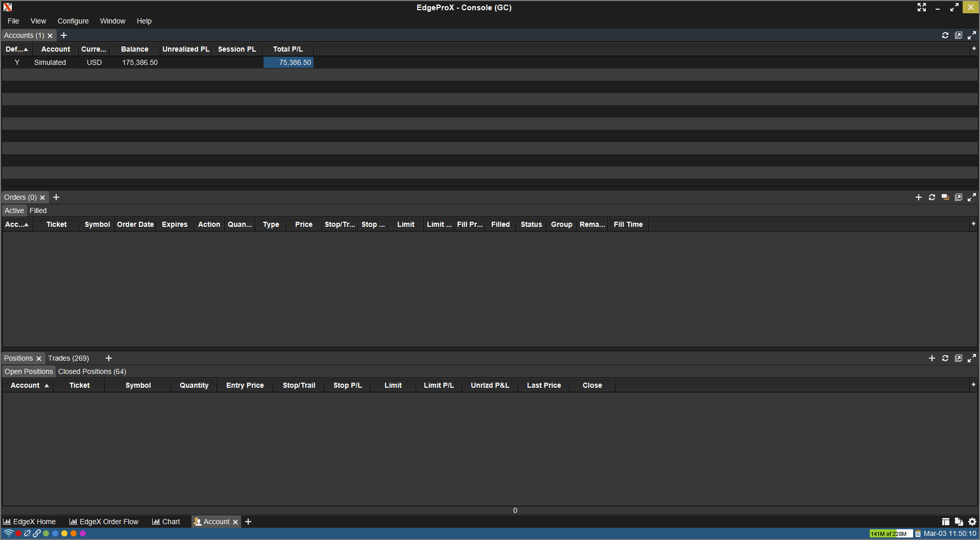980x540 pixels.
Task: Open the column chooser for Accounts table
Action: tap(974, 49)
